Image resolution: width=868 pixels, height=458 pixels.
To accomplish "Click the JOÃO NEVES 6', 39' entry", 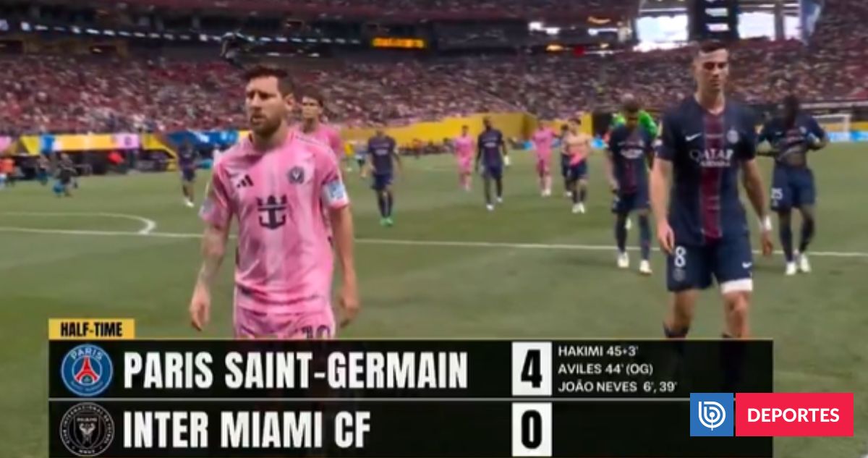I will click(x=617, y=387).
